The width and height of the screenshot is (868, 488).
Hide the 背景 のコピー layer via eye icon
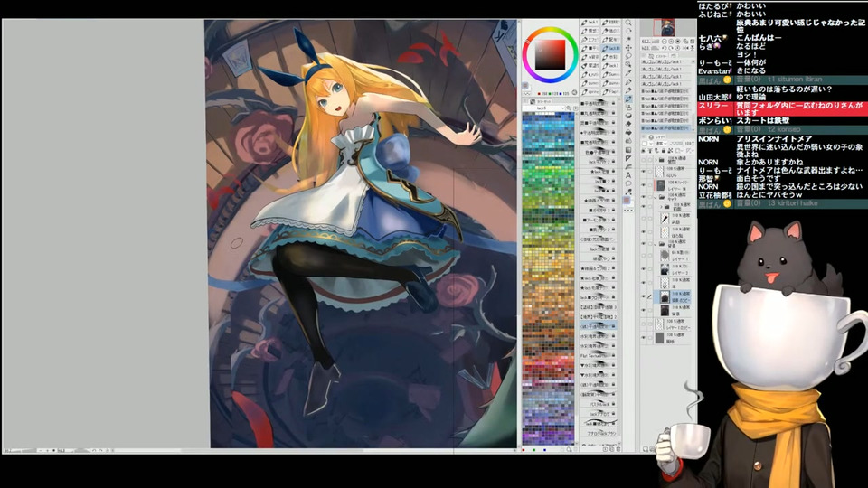click(x=645, y=296)
